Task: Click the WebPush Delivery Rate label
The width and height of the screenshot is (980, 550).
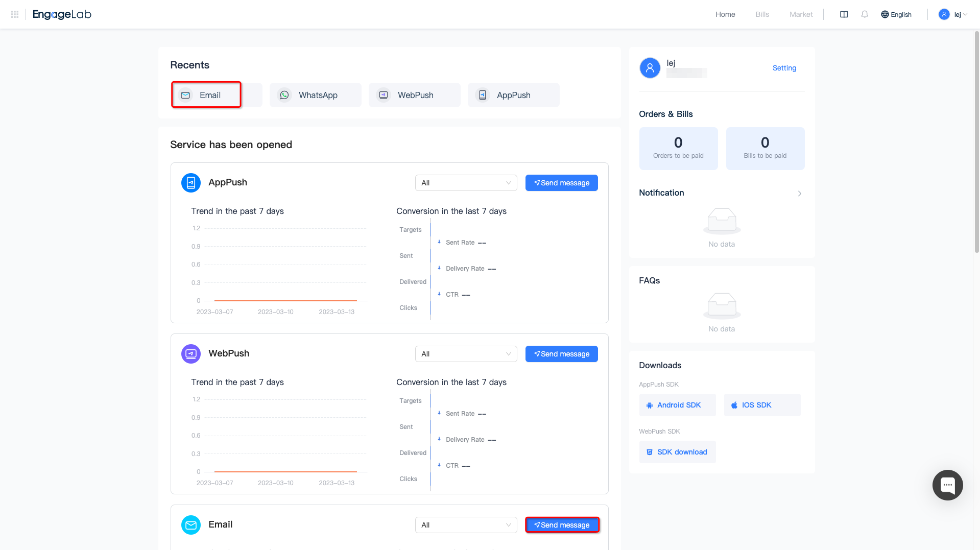Action: pos(465,440)
